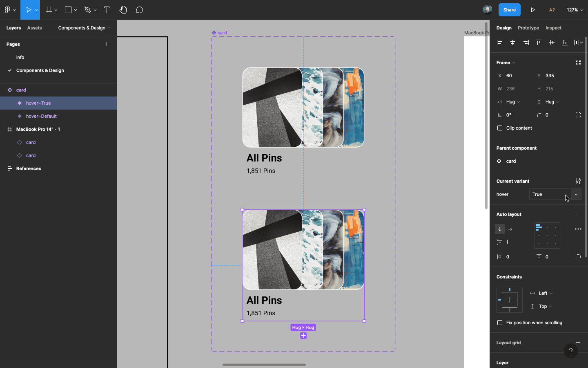Screen dimensions: 588x368
Task: Toggle independent padding icon
Action: tap(578, 257)
